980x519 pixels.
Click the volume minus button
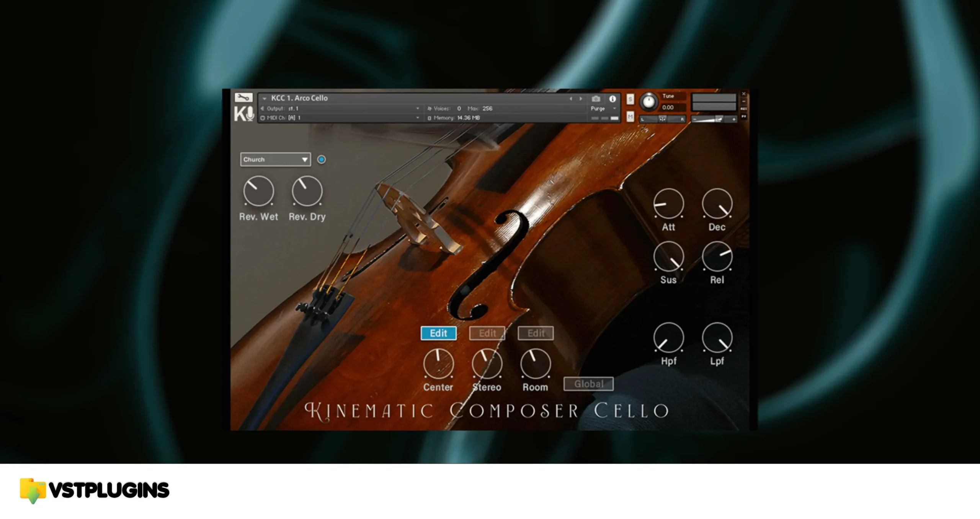[695, 119]
